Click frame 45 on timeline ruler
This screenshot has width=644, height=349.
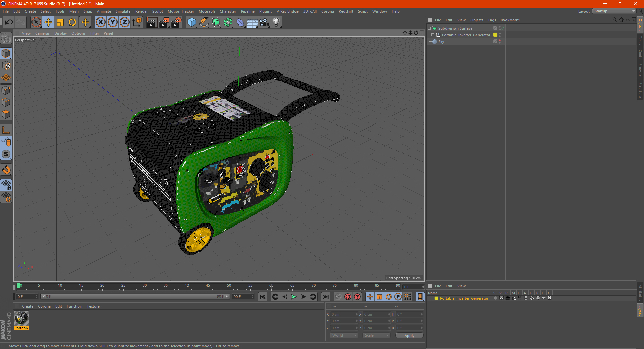(x=208, y=286)
